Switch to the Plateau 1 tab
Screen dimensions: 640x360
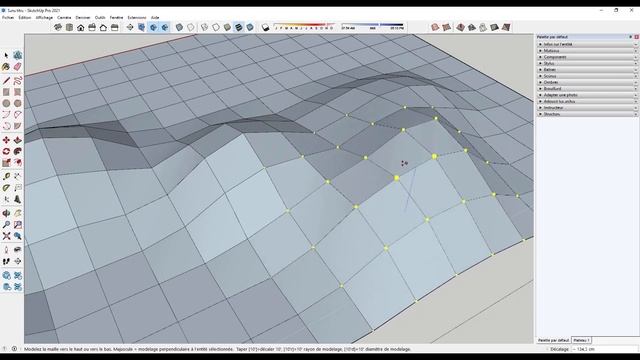pos(581,340)
